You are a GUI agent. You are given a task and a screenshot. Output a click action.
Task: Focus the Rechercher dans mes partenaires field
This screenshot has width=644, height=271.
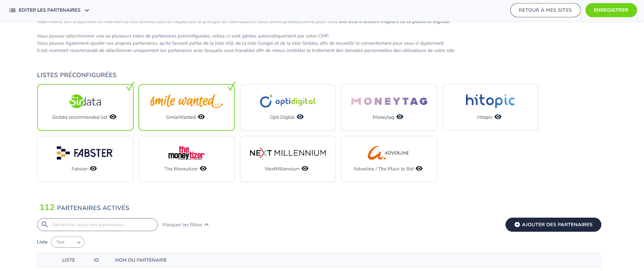point(97,225)
